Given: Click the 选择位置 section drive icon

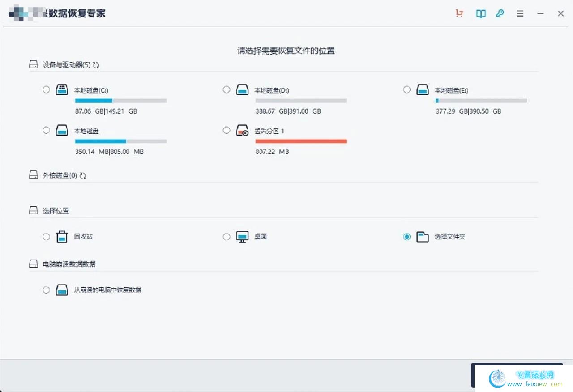Looking at the screenshot, I should point(33,210).
